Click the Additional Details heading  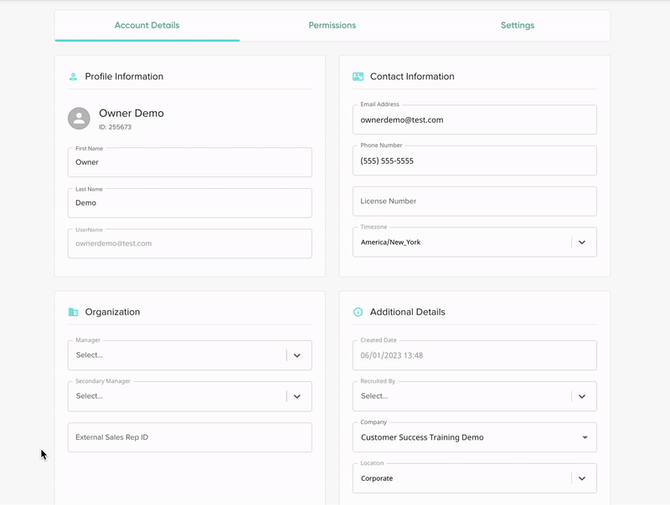coord(407,312)
